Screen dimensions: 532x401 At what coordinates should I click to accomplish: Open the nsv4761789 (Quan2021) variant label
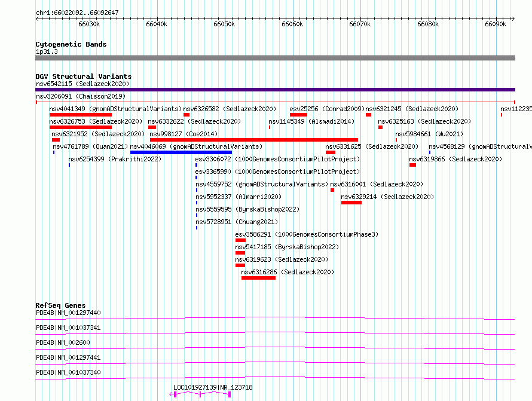pyautogui.click(x=90, y=146)
